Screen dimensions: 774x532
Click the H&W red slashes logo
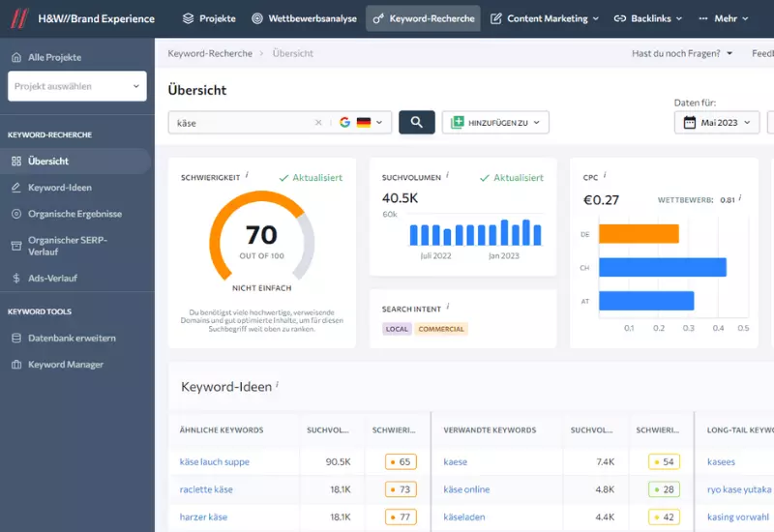coord(19,18)
